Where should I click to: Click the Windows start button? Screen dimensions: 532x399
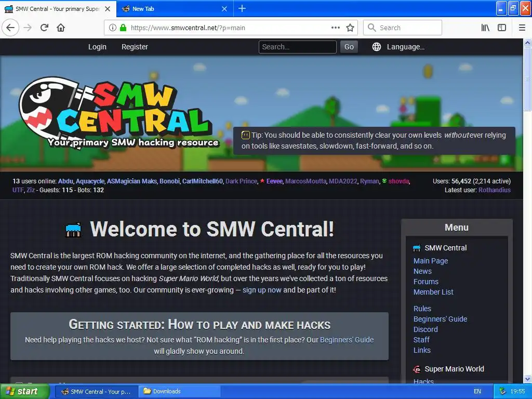pyautogui.click(x=24, y=392)
